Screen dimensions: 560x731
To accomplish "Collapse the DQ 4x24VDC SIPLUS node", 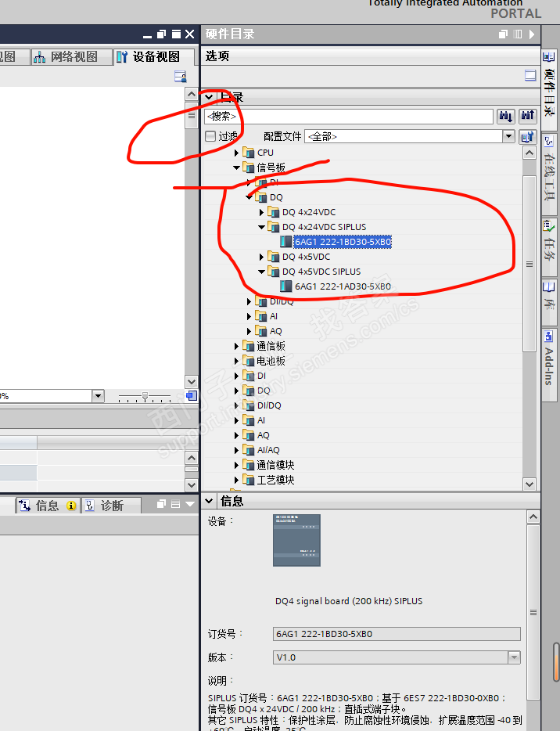I will tap(262, 227).
